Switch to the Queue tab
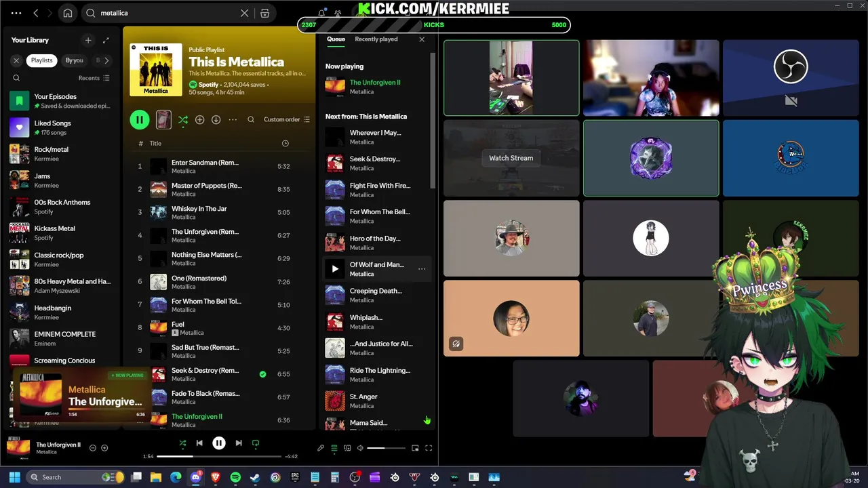868x488 pixels. tap(336, 39)
